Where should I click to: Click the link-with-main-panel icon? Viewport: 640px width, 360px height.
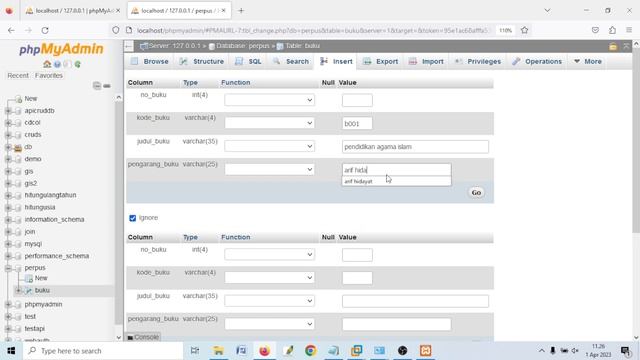coord(107,86)
